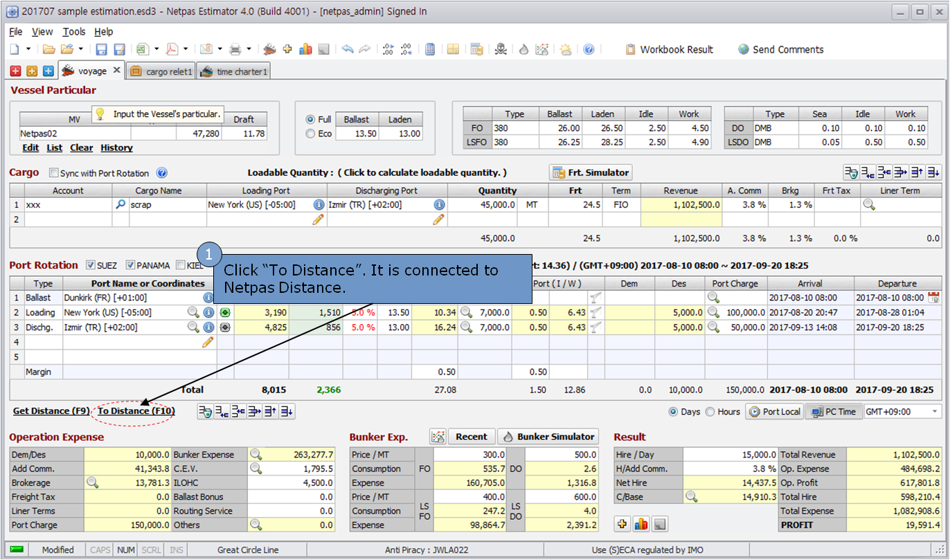950x560 pixels.
Task: Click the ship icon in the toolbar
Action: pos(269,49)
